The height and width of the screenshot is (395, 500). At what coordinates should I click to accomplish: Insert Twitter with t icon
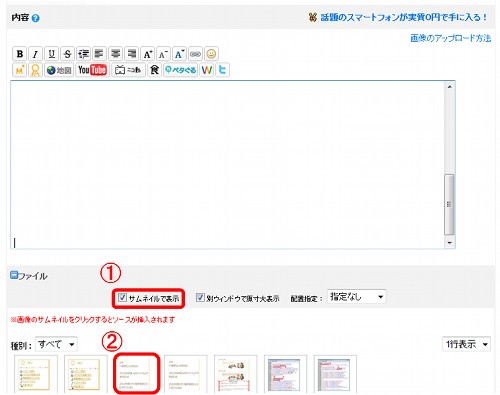point(222,70)
